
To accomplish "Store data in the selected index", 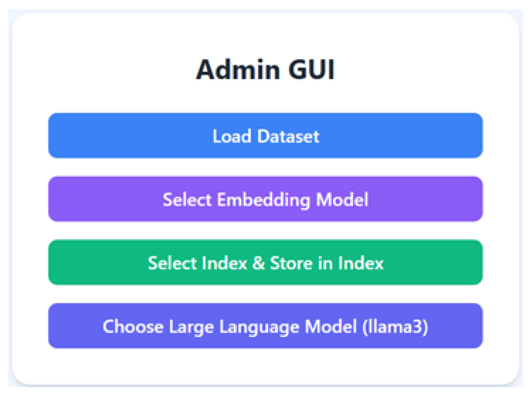I will 265,262.
